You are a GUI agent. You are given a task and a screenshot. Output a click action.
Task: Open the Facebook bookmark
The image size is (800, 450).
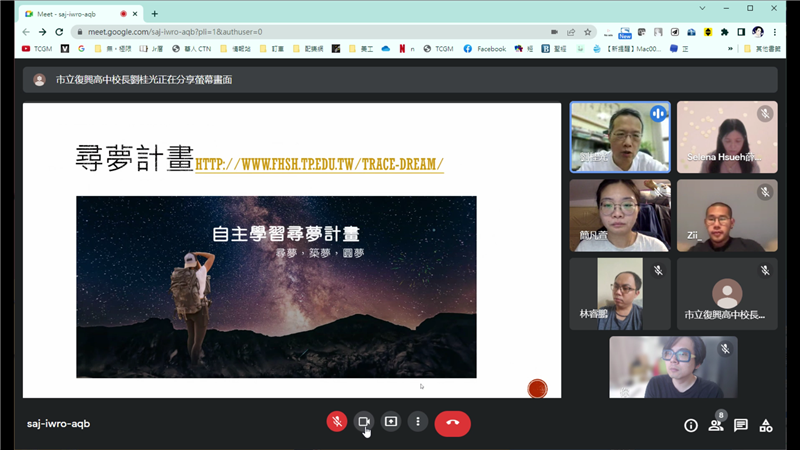point(484,48)
